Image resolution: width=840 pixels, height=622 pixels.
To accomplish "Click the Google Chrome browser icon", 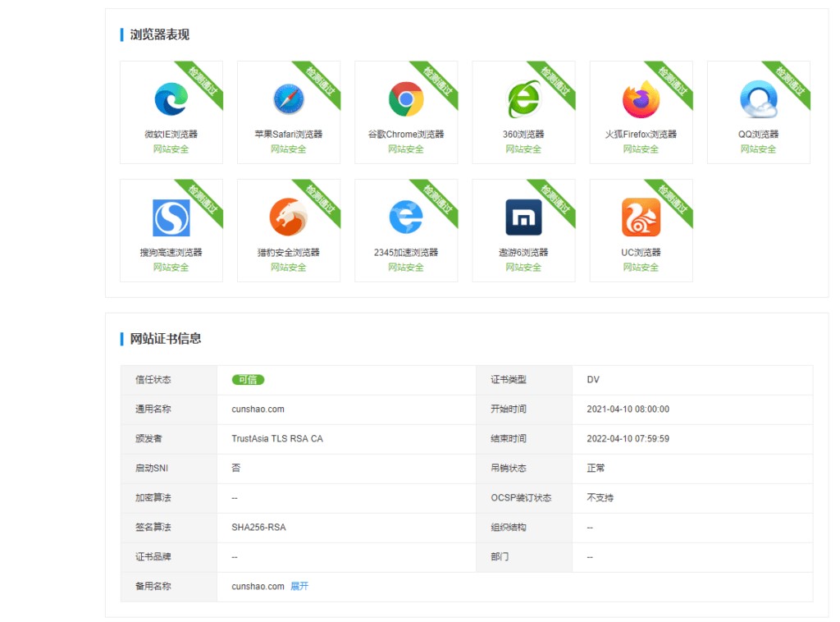I will 406,99.
